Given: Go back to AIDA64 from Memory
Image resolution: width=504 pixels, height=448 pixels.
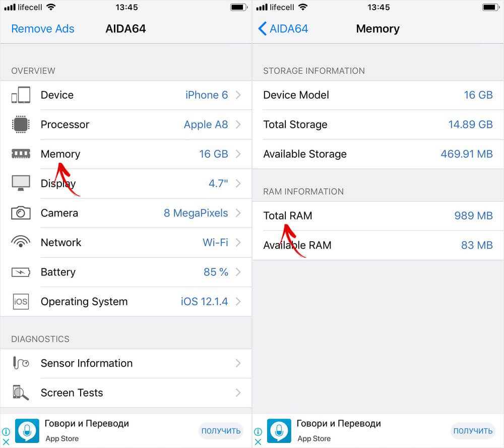Looking at the screenshot, I should [x=283, y=29].
